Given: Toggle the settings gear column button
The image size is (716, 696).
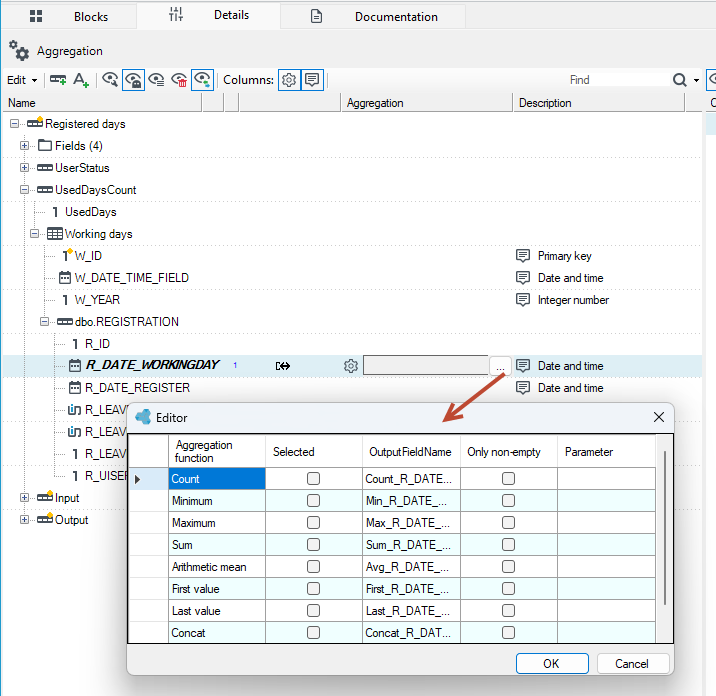Looking at the screenshot, I should click(289, 80).
